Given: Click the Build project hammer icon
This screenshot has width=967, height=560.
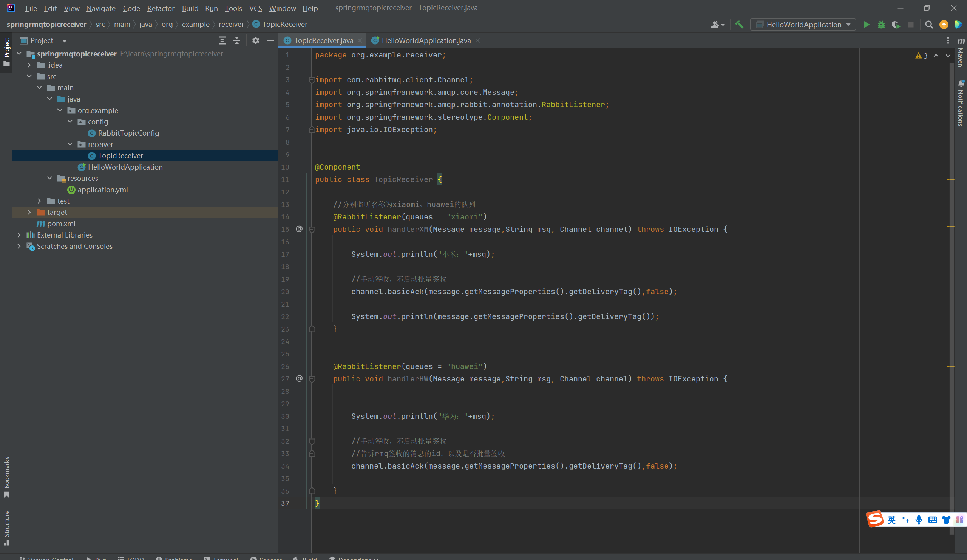Looking at the screenshot, I should [x=739, y=25].
